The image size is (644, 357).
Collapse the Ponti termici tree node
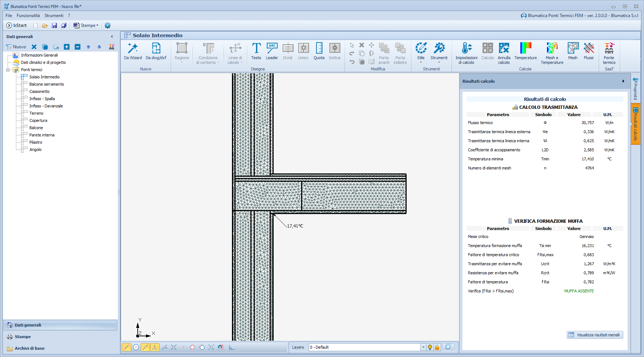[x=8, y=70]
